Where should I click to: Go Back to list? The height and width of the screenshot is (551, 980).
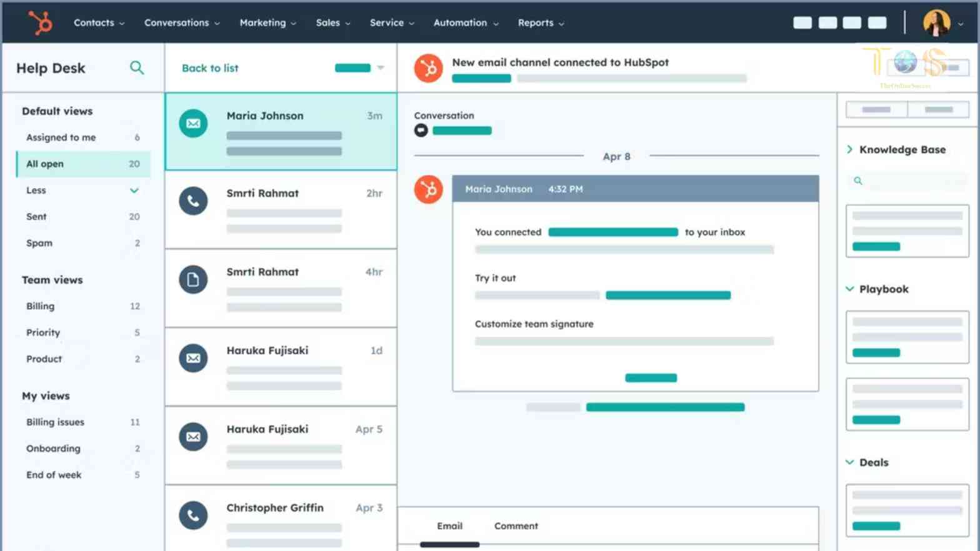coord(210,68)
